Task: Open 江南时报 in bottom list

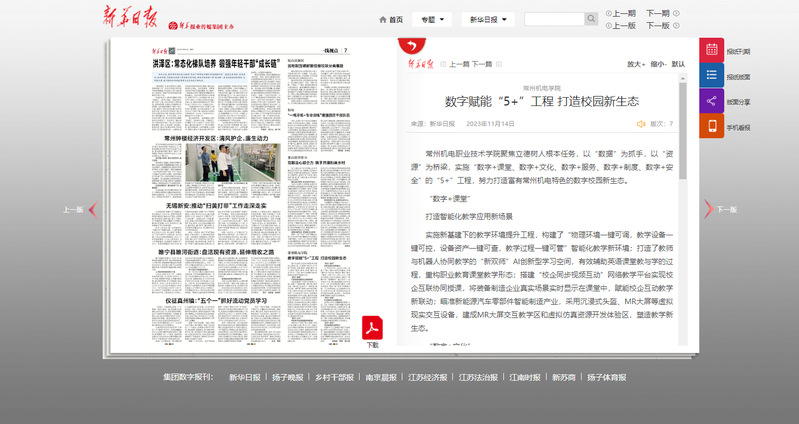Action: pyautogui.click(x=525, y=378)
